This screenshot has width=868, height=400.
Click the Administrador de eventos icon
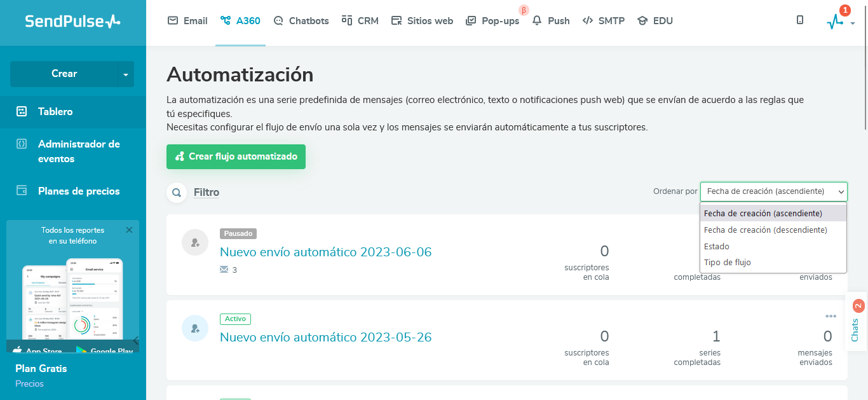[22, 144]
